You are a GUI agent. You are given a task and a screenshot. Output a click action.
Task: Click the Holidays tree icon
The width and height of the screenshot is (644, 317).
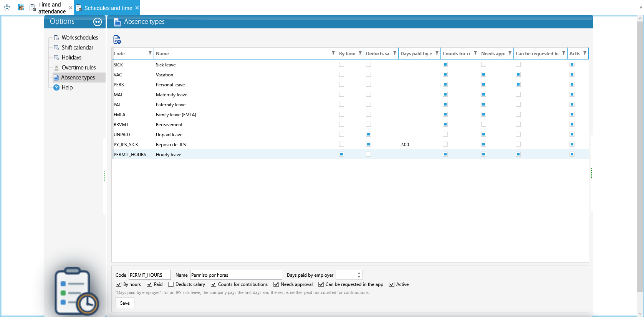coord(56,58)
